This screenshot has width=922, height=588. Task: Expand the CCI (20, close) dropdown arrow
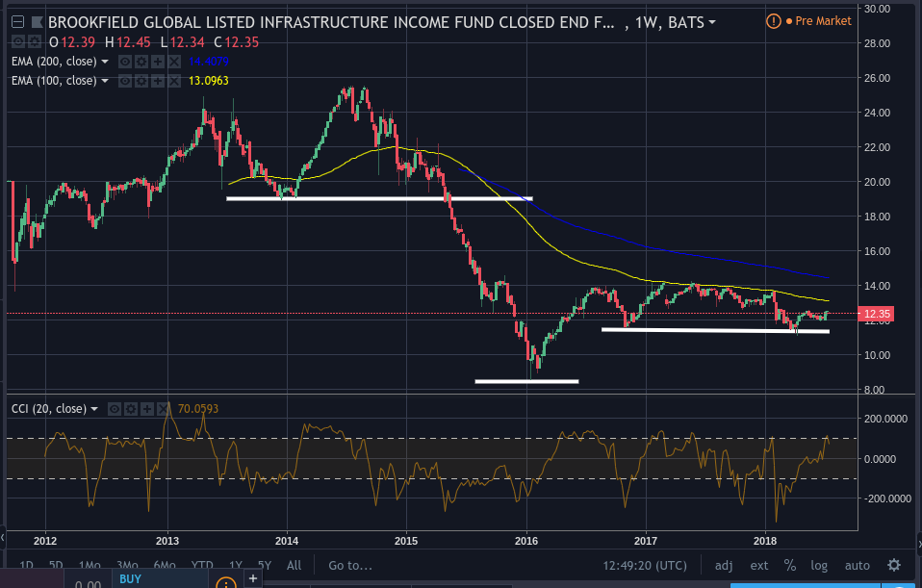click(x=94, y=409)
